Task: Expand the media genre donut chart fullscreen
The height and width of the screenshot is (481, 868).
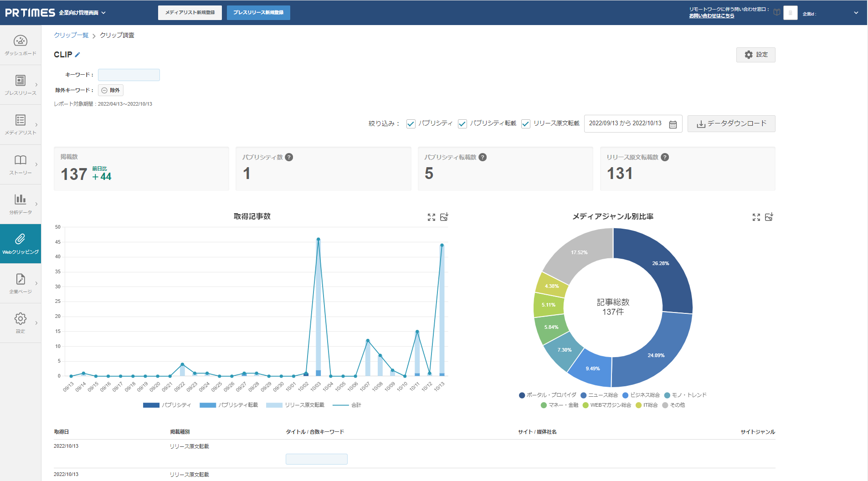Action: (756, 217)
